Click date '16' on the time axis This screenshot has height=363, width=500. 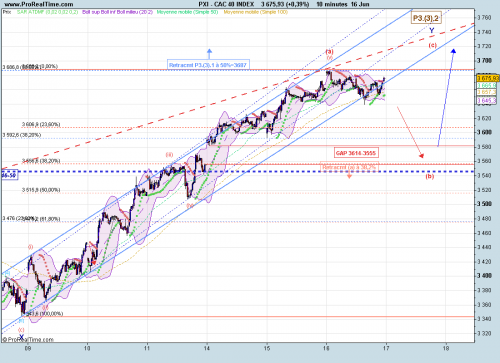click(326, 348)
